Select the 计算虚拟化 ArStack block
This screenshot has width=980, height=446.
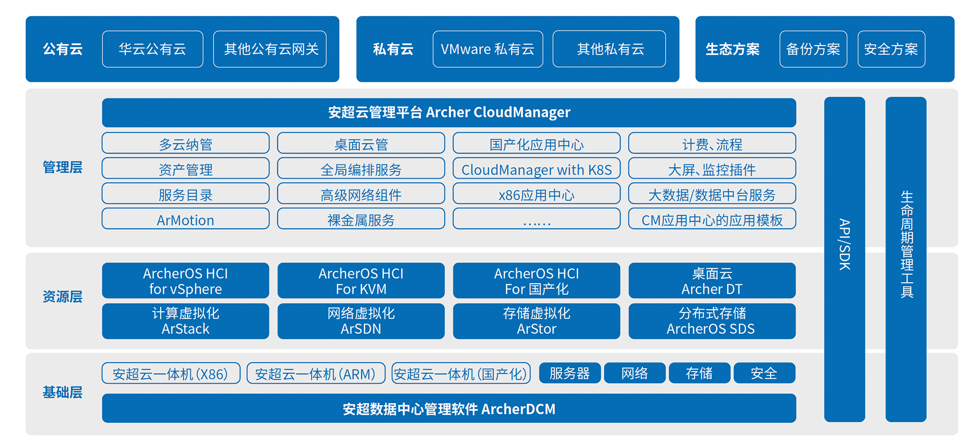tap(185, 321)
